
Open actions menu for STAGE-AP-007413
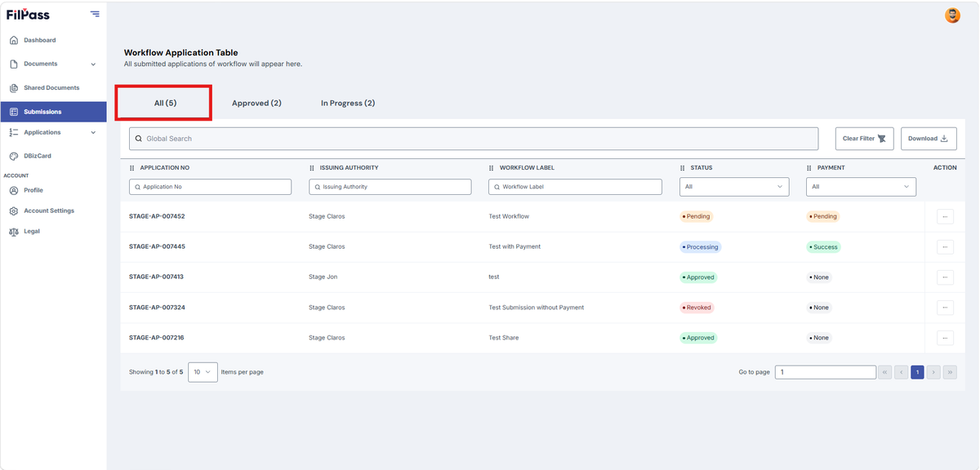click(945, 277)
